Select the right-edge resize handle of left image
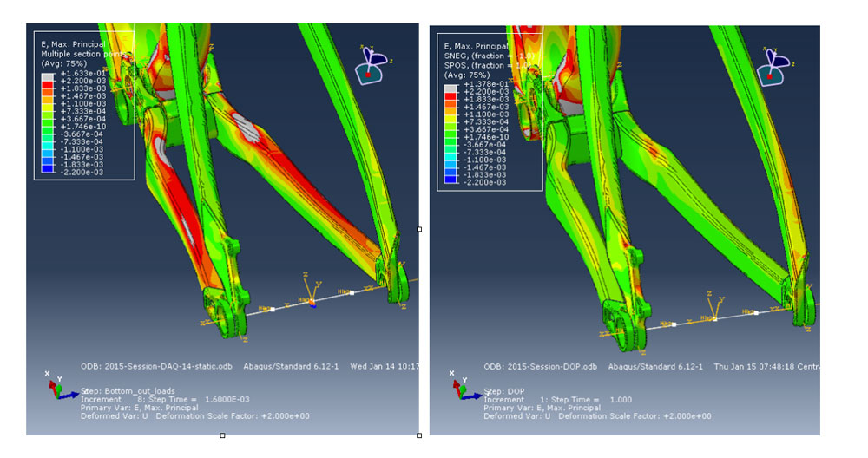This screenshot has width=868, height=458. [x=419, y=229]
